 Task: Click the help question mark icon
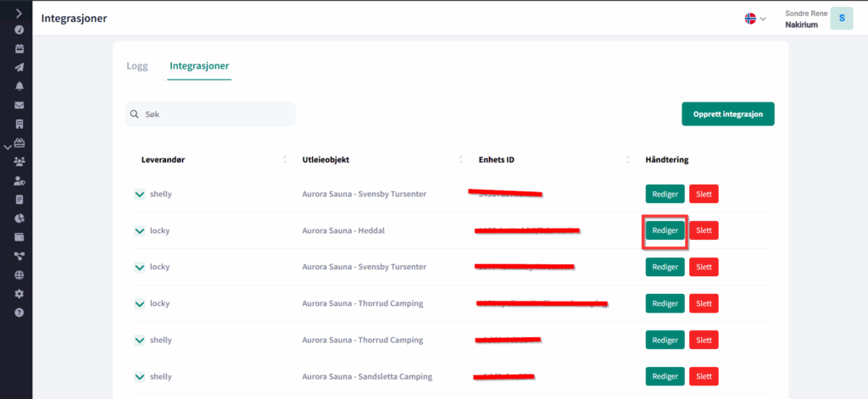pos(19,313)
